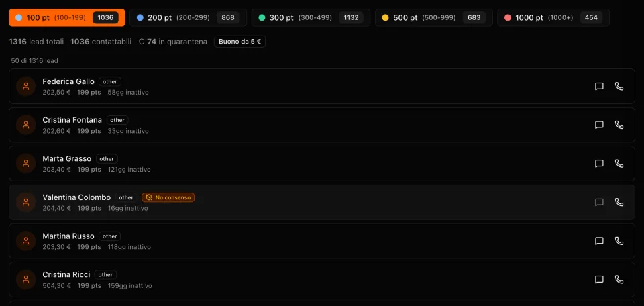This screenshot has height=306, width=644.
Task: Click '118gg inattivo' text
Action: click(129, 247)
